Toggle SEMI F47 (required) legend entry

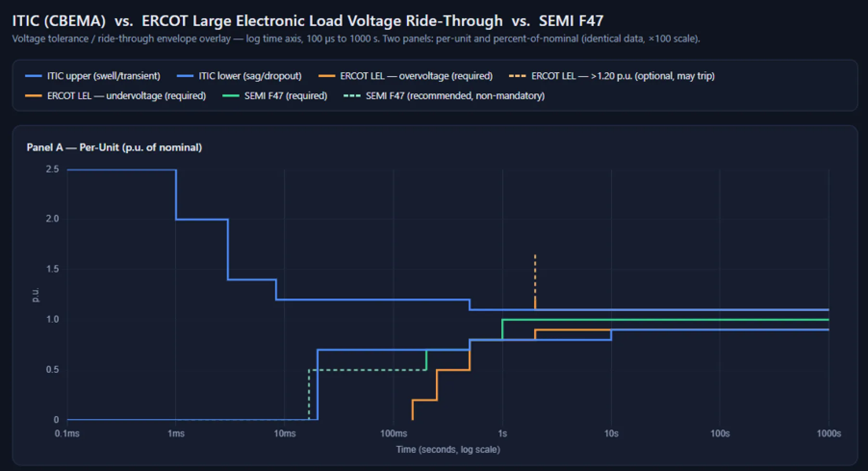pyautogui.click(x=275, y=96)
